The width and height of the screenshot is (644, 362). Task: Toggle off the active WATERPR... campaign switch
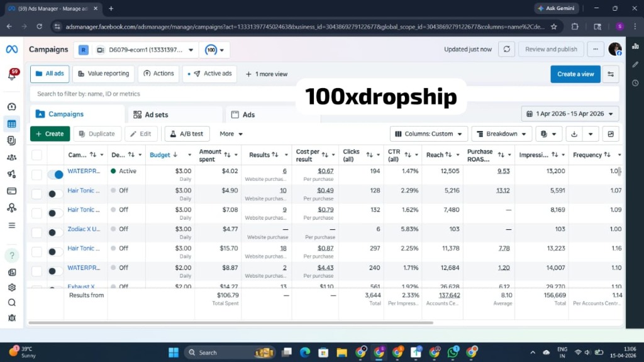click(x=55, y=174)
